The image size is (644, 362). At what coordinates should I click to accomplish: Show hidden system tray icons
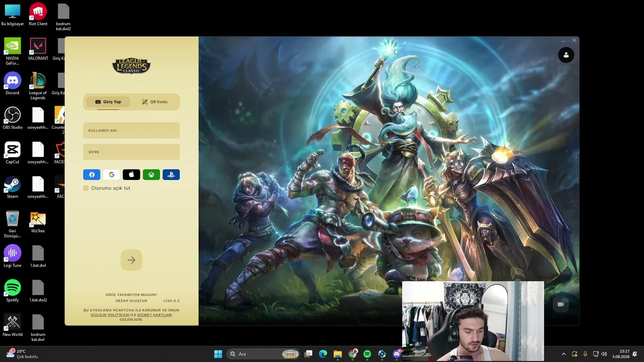(x=563, y=354)
